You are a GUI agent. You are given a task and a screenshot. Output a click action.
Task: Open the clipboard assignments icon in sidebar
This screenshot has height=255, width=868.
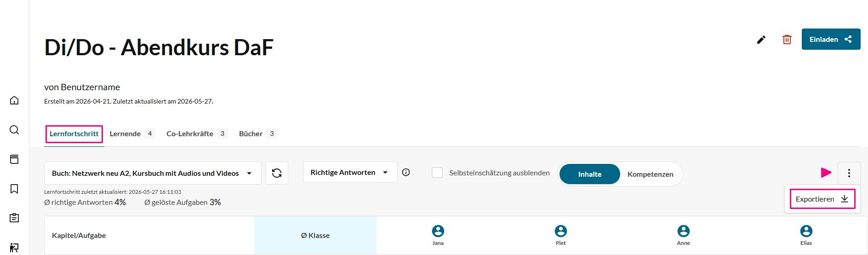coord(14,218)
